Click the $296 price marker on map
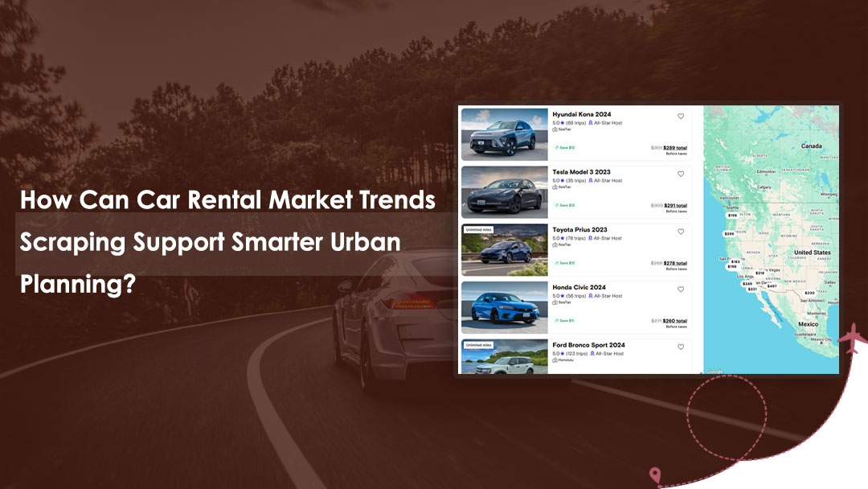The height and width of the screenshot is (489, 868). (729, 234)
